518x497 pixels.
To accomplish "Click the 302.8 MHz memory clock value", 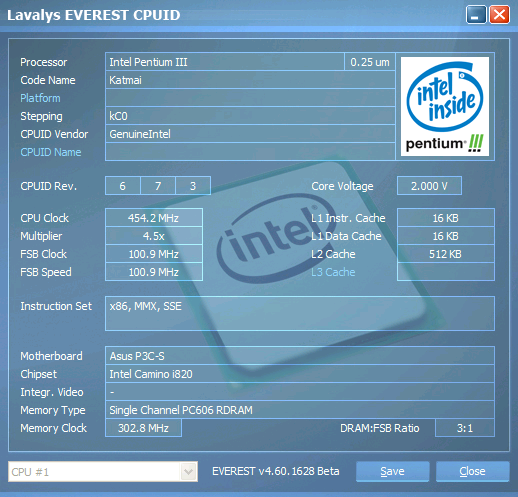I will 143,428.
